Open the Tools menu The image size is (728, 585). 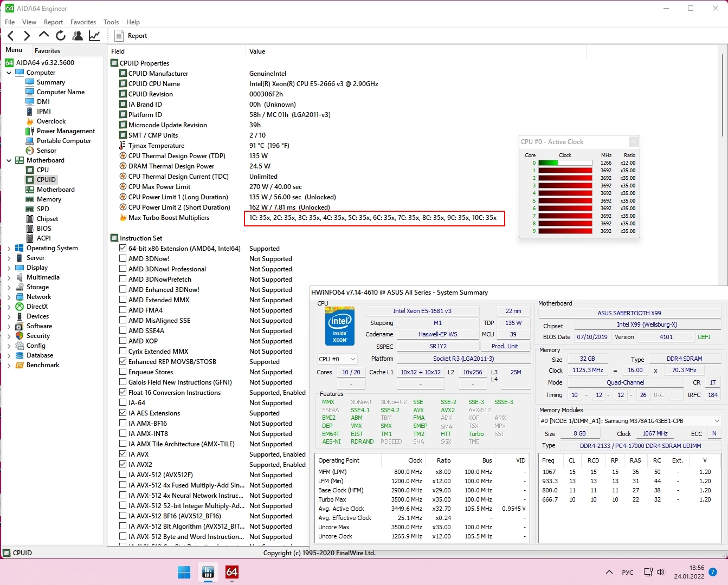tap(111, 22)
